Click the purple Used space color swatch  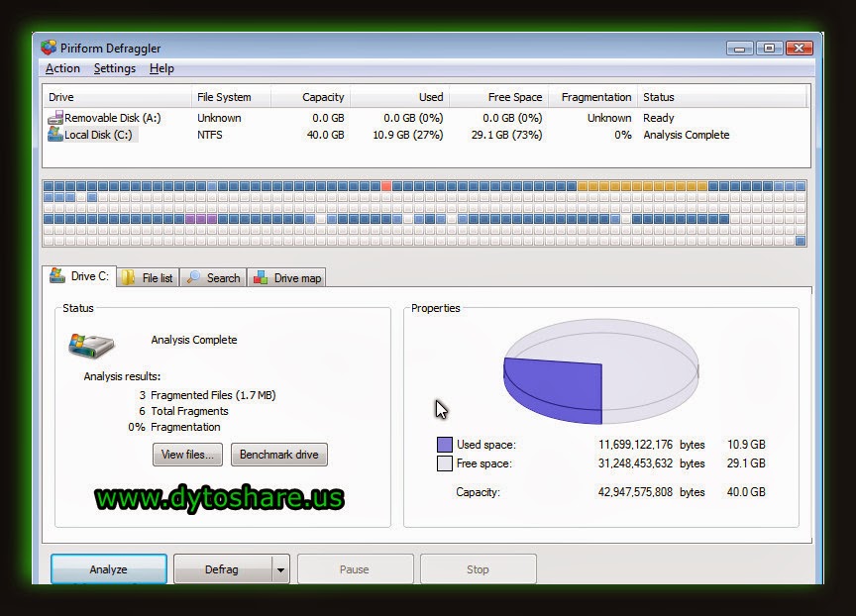444,445
